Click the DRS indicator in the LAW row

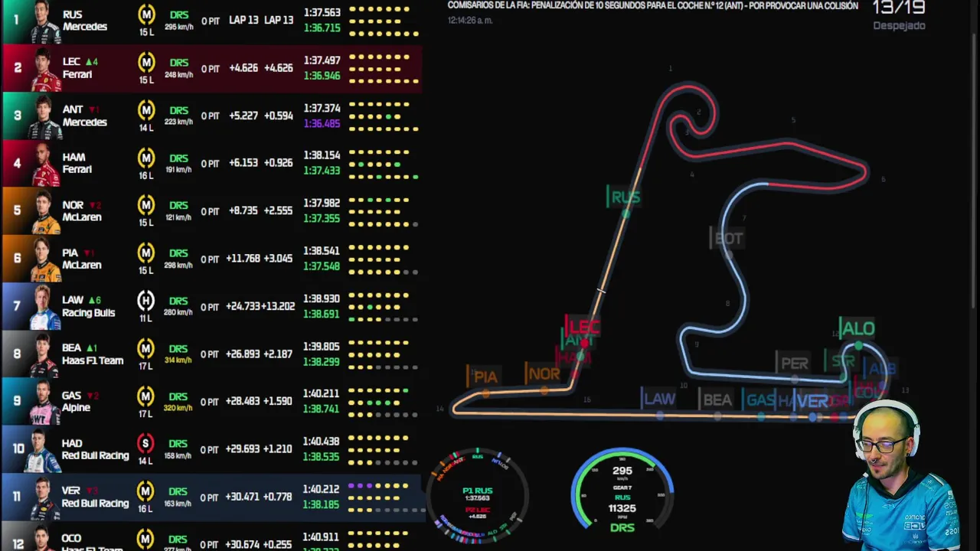pyautogui.click(x=178, y=301)
